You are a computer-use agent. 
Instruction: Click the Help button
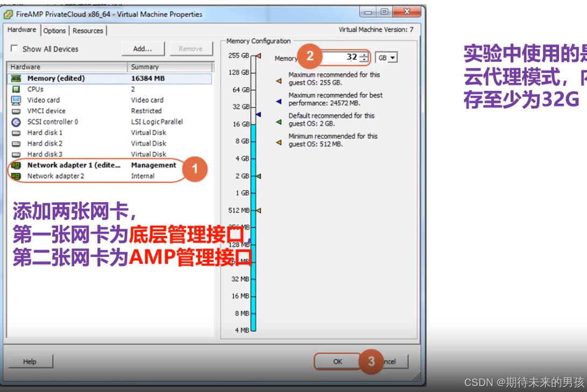point(30,361)
